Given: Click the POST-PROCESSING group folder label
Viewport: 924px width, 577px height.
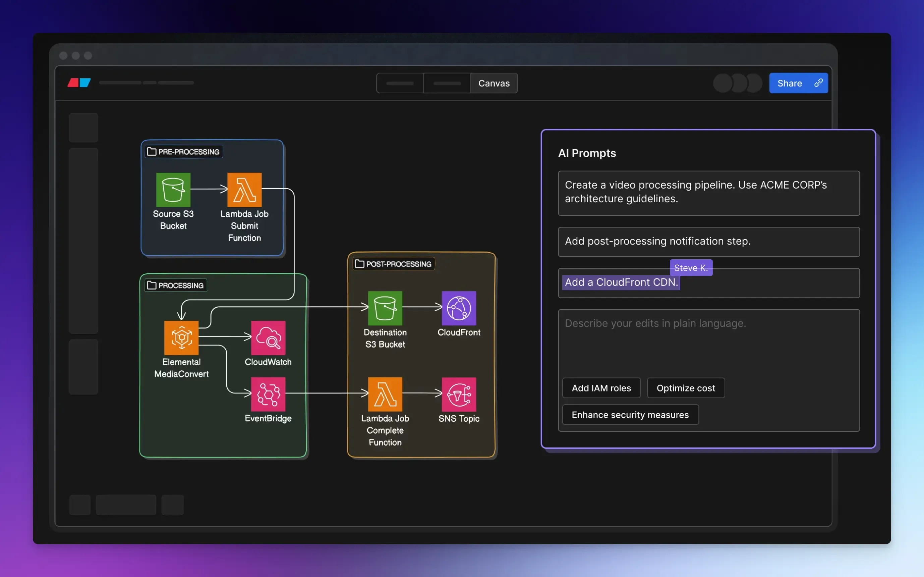Looking at the screenshot, I should tap(394, 264).
